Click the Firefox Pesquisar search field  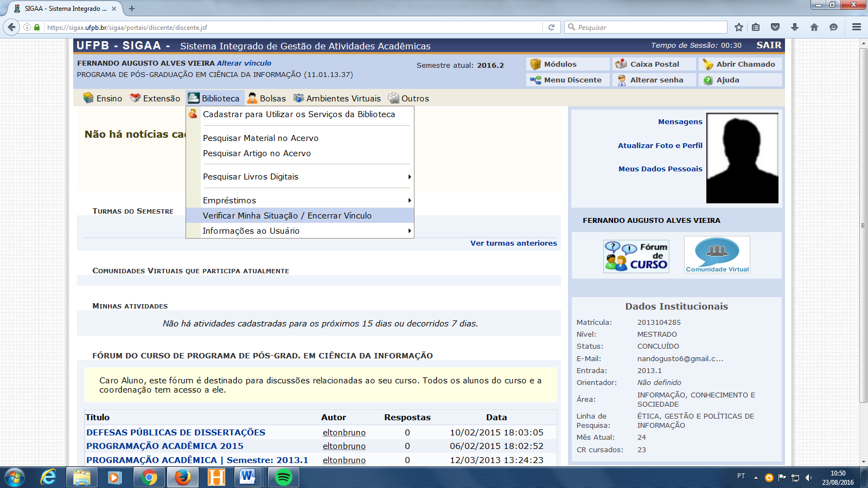pos(648,27)
